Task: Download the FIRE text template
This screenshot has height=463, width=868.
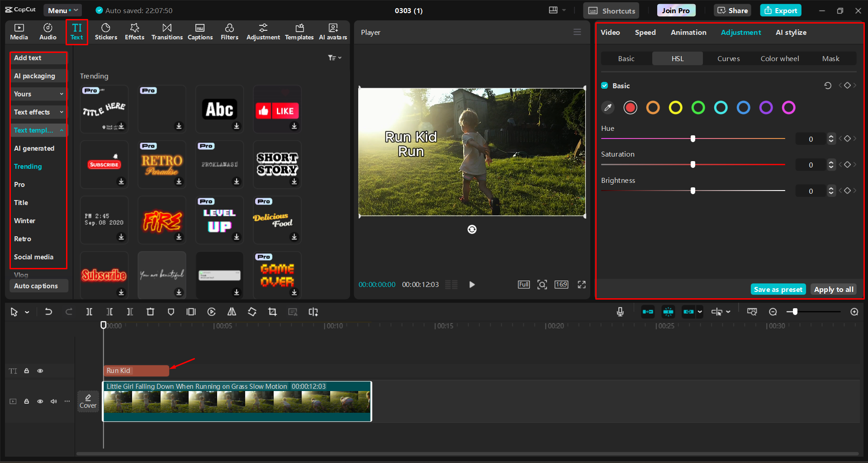Action: [x=179, y=237]
